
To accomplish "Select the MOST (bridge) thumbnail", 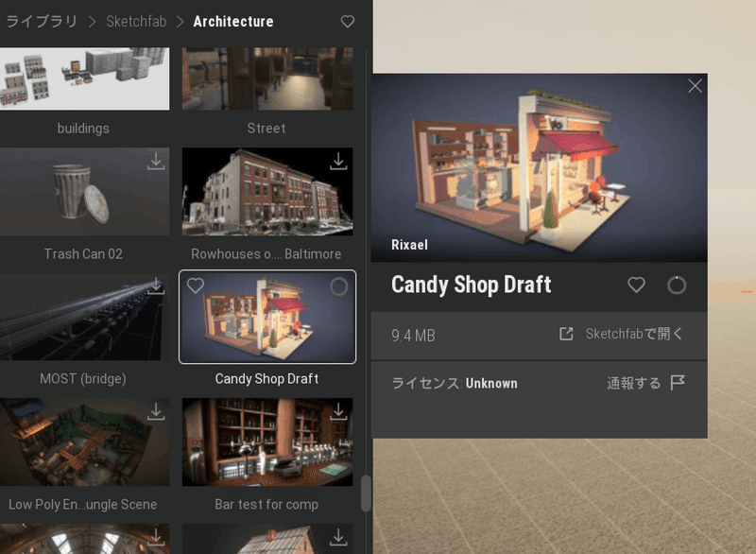I will (x=84, y=317).
